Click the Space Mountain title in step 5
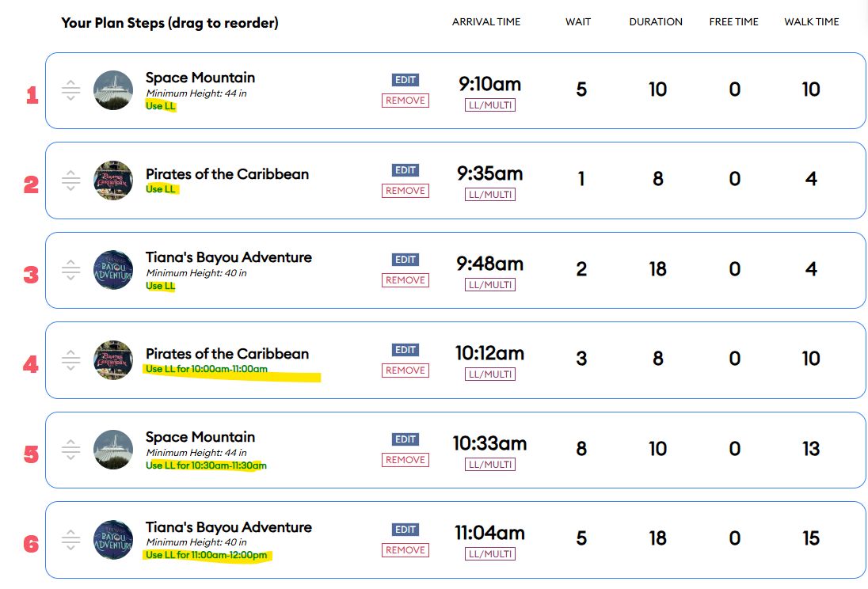The width and height of the screenshot is (868, 589). click(x=200, y=437)
